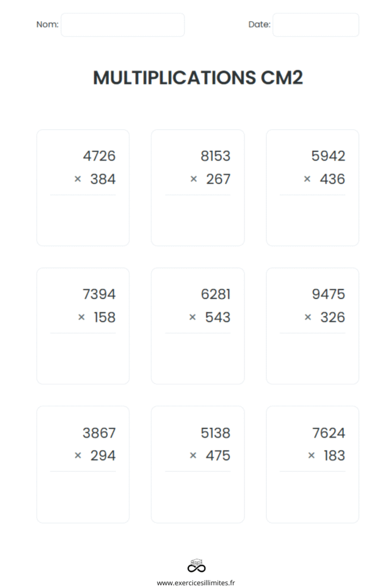Click the infinity book logo icon

(x=196, y=566)
